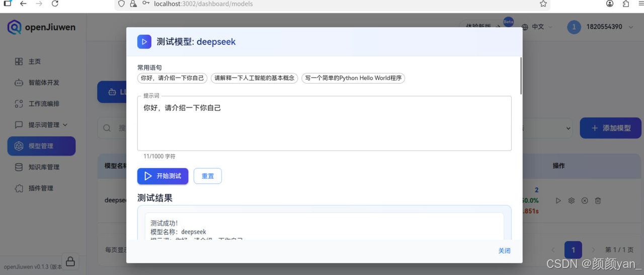The height and width of the screenshot is (275, 644).
Task: Click the lock icon beside the version label
Action: click(x=70, y=261)
